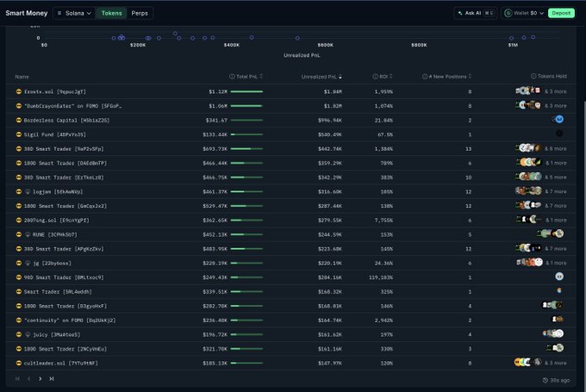Open 90D Smart Trader BMLtxoc9 token icon
Image resolution: width=586 pixels, height=392 pixels.
[x=559, y=277]
